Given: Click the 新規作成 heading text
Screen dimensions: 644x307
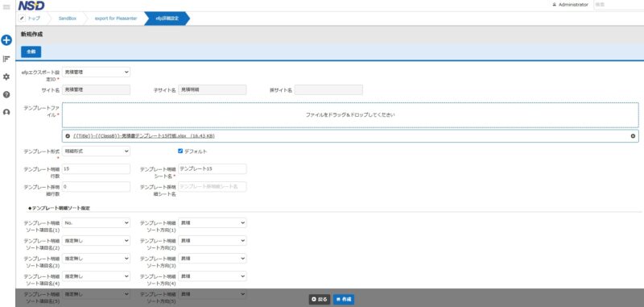Looking at the screenshot, I should tap(31, 35).
